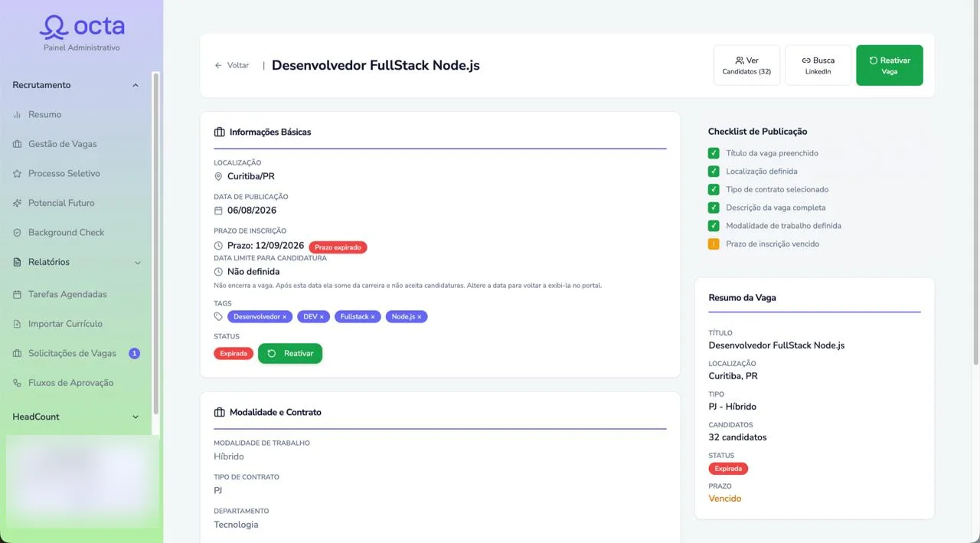This screenshot has height=543, width=980.
Task: Toggle the Localização definida checkbox
Action: tap(714, 172)
